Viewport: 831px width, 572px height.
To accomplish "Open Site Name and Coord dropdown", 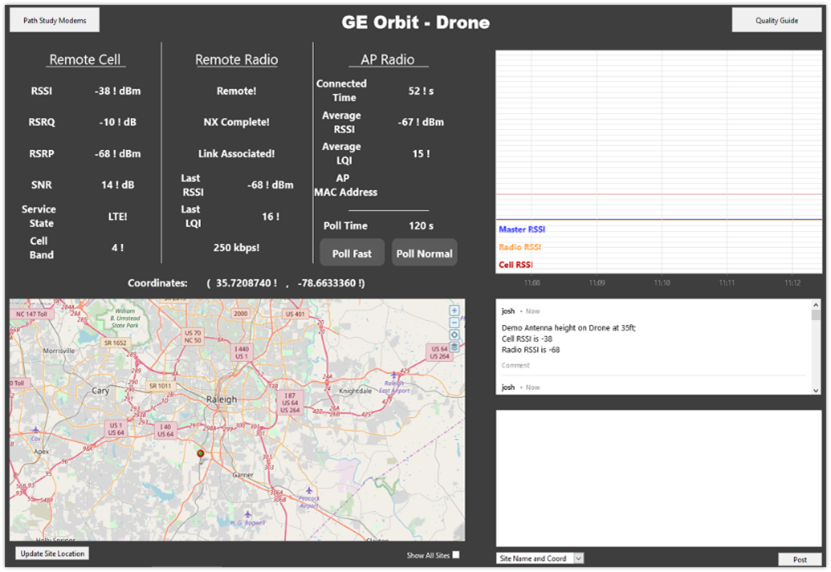I will [x=540, y=558].
